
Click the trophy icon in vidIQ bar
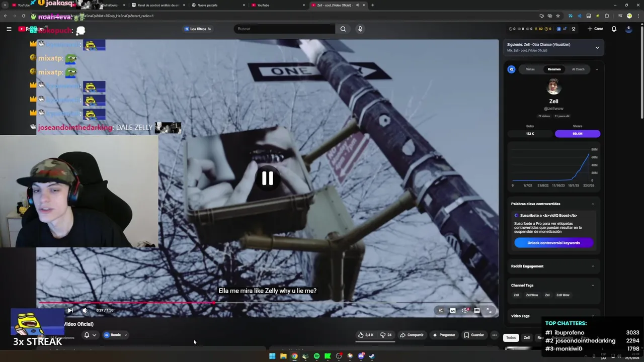pyautogui.click(x=573, y=29)
